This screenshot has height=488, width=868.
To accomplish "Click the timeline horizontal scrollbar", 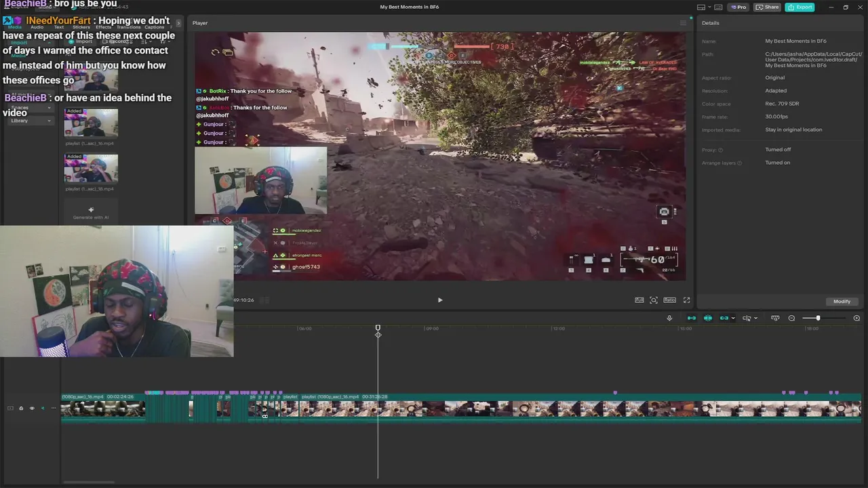I will tap(88, 483).
